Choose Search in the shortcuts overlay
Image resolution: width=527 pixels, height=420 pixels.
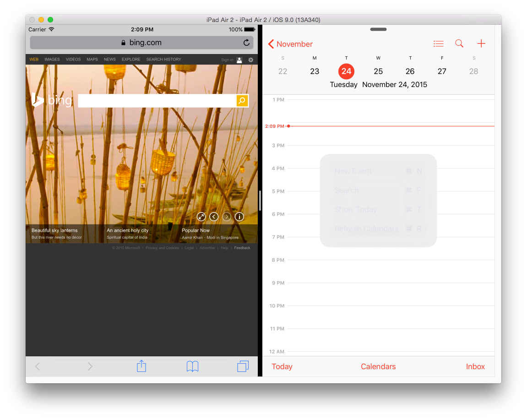click(378, 191)
